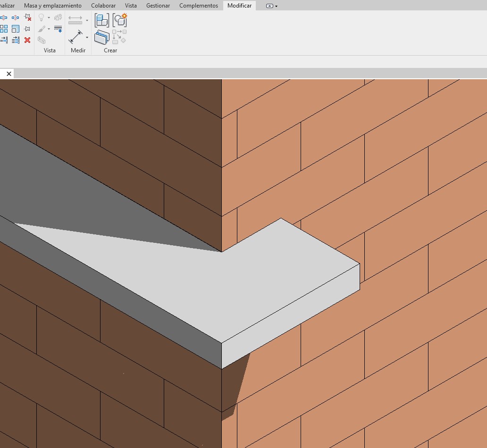487x448 pixels.
Task: Open the Measure ruler dropdown arrow
Action: click(87, 20)
